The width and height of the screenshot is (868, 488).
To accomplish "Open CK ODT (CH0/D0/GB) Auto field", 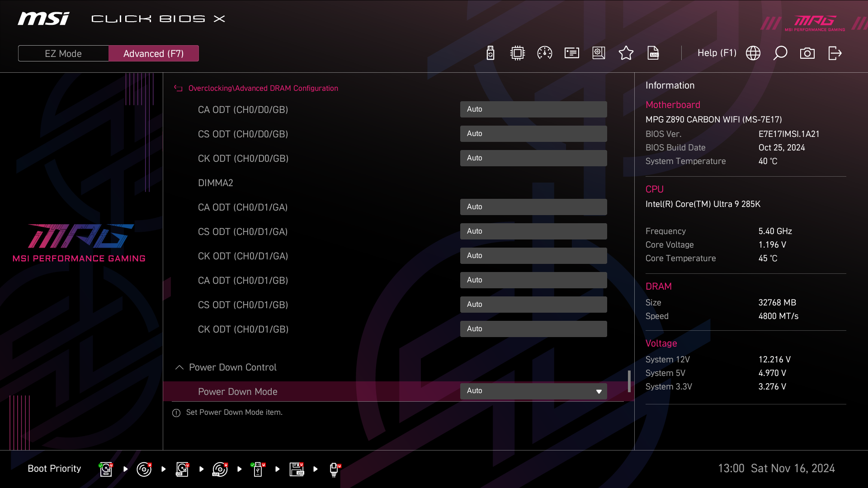I will point(533,158).
